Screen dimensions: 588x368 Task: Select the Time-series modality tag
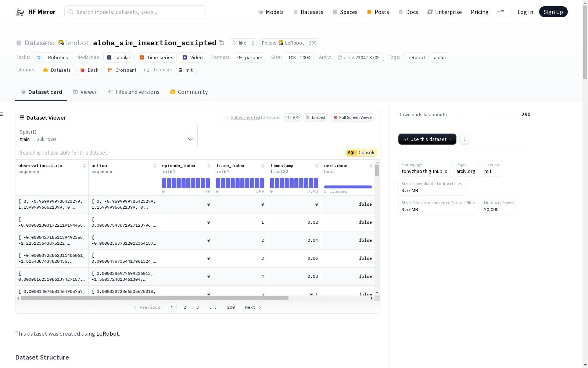156,57
